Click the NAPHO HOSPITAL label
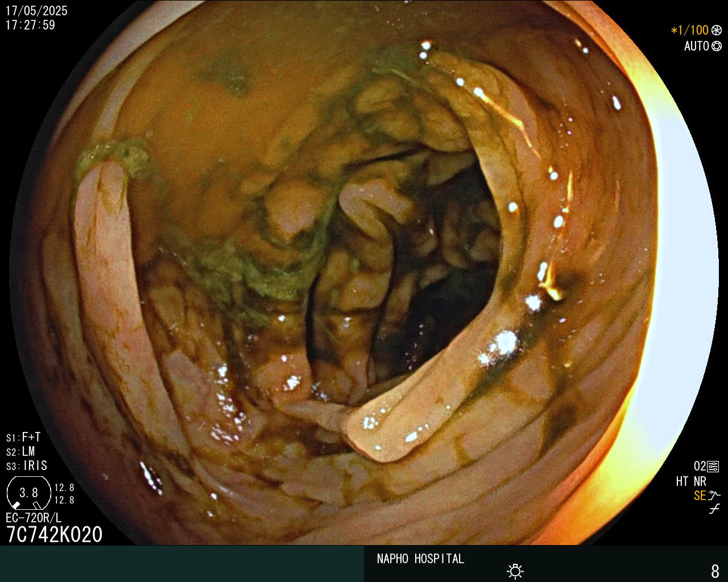This screenshot has height=582, width=728. [420, 559]
